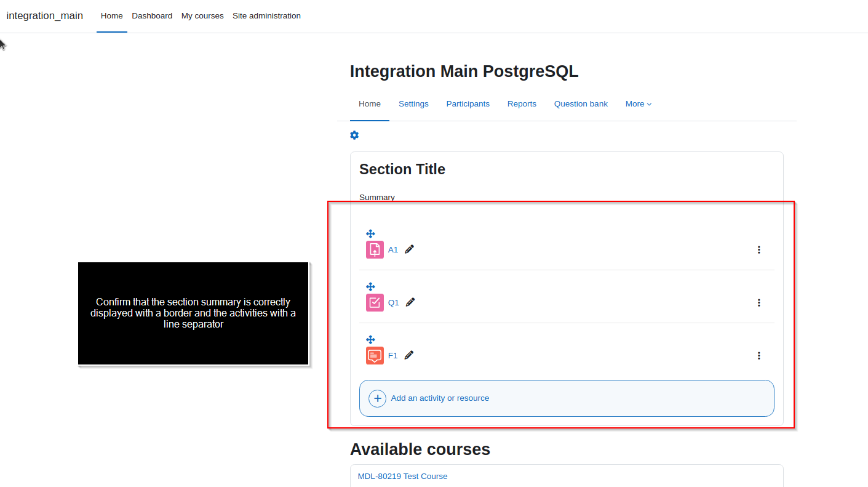
Task: Expand the More dropdown in site navigation
Action: tap(639, 104)
